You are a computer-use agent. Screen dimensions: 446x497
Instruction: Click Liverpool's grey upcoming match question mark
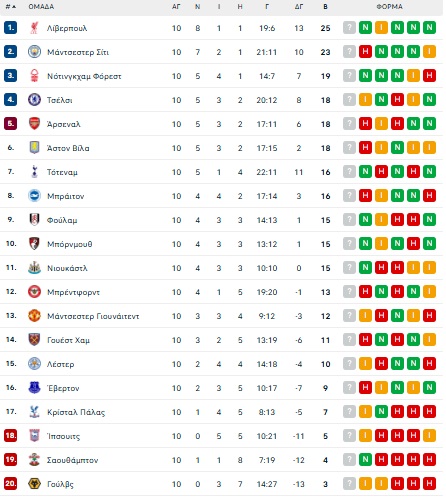click(349, 28)
